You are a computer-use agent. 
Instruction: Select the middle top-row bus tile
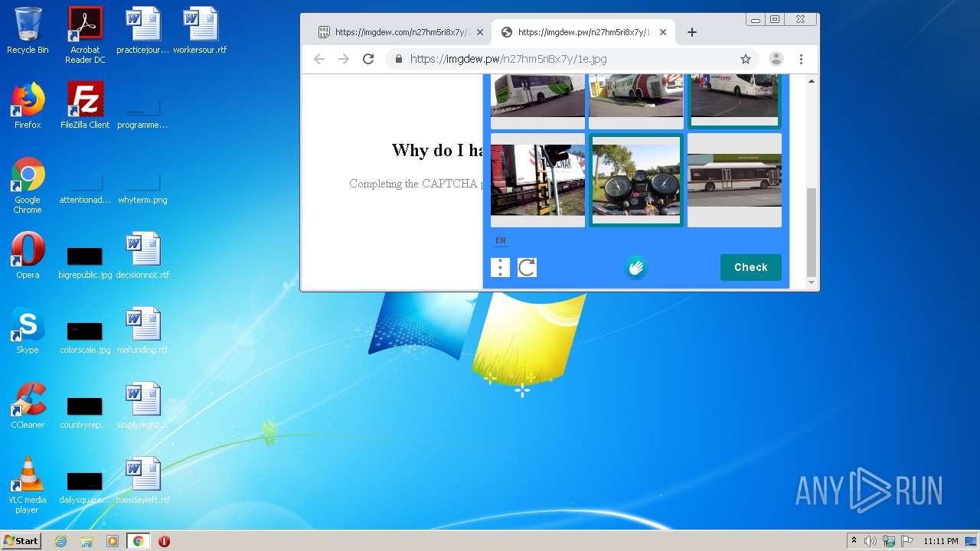[636, 102]
